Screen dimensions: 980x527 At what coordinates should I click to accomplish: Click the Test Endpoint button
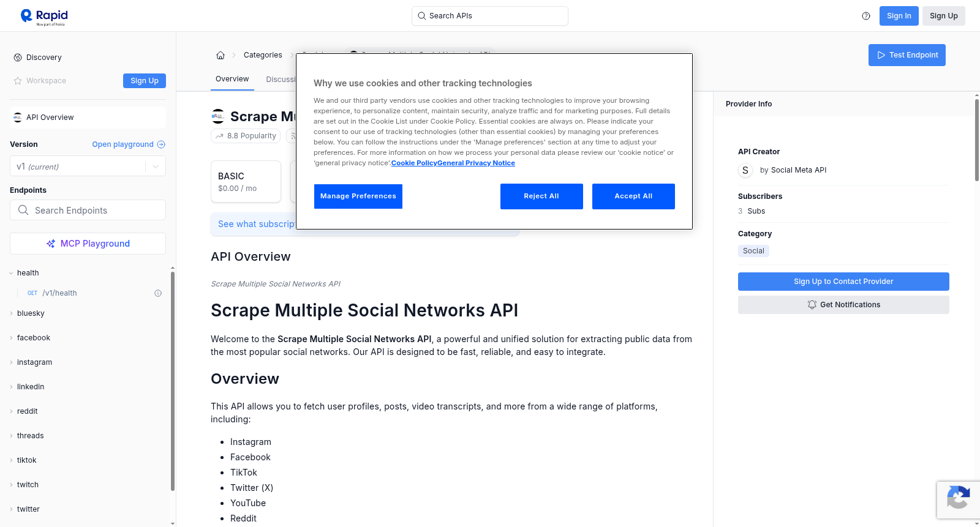[907, 55]
